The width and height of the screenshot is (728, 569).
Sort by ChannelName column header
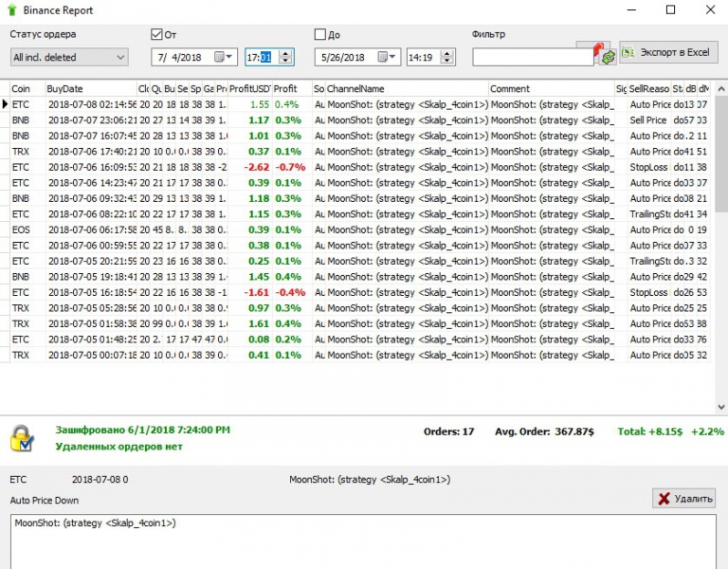[408, 89]
